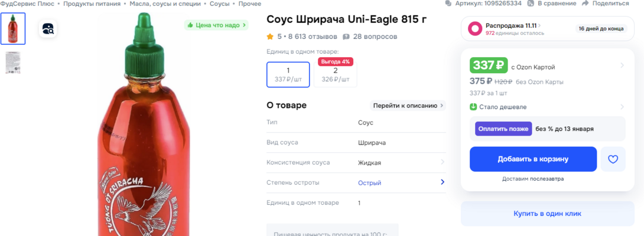Click the yellow rating star
The width and height of the screenshot is (644, 236).
(270, 37)
